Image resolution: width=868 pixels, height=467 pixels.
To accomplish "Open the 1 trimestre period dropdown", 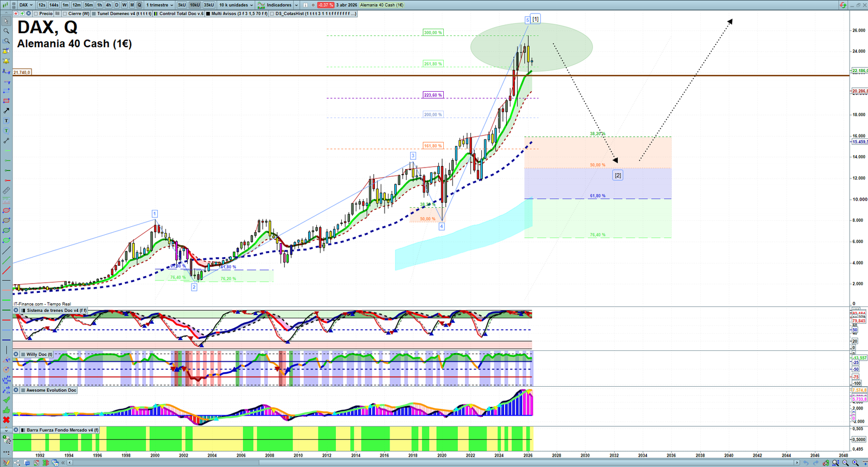I will tap(159, 5).
